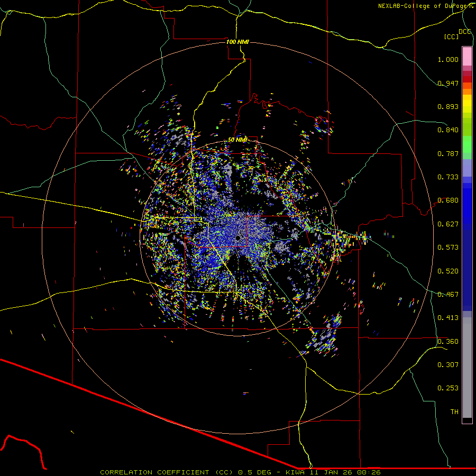Screen dimensions: 476x476
Task: Select the 0.733 scale value
Action: coord(448,177)
